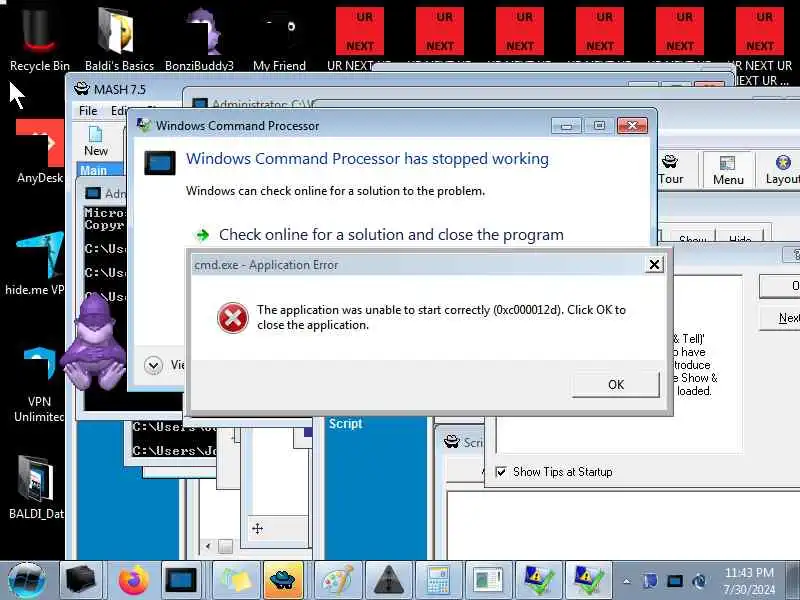800x600 pixels.
Task: Click OK in cmd.exe Application Error
Action: pos(615,384)
